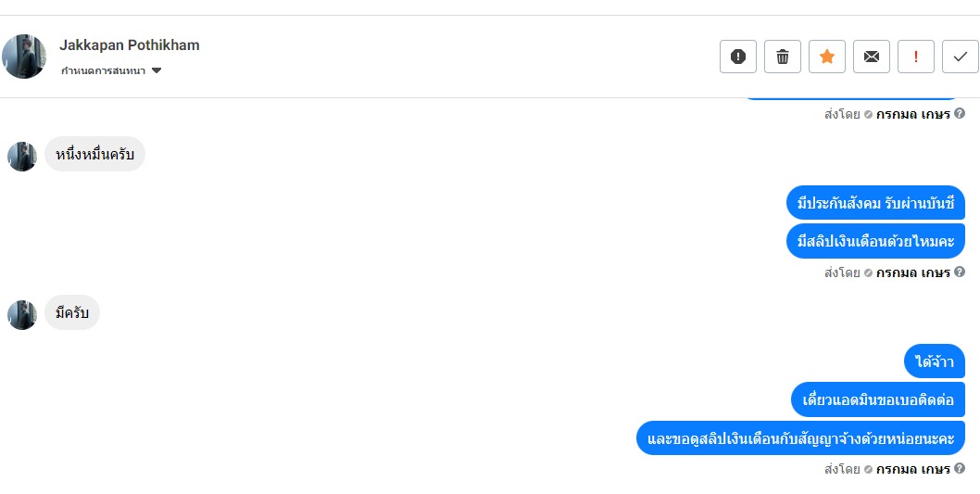Click the "ได้จ้า" reply bubble
This screenshot has height=494, width=980.
(x=934, y=361)
